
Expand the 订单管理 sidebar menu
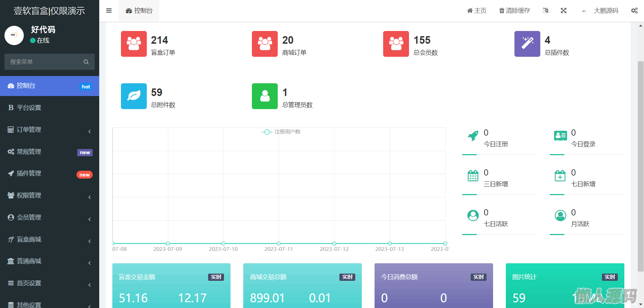click(49, 130)
